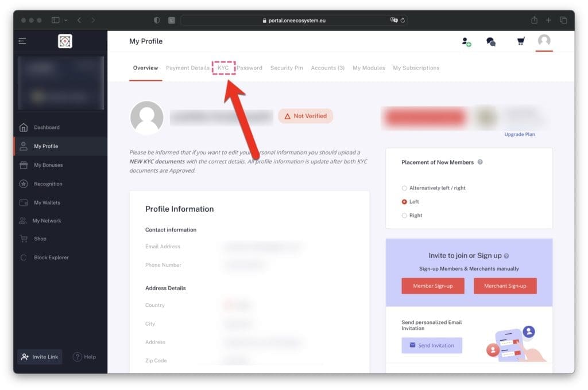Open the Accounts (3) tab
588x390 pixels.
327,68
